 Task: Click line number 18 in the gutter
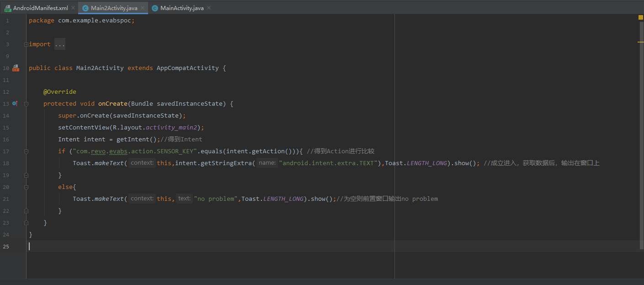[6, 163]
